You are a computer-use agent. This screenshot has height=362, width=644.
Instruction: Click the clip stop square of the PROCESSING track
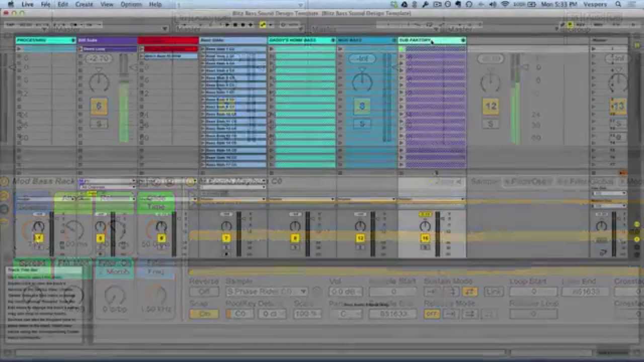19,172
